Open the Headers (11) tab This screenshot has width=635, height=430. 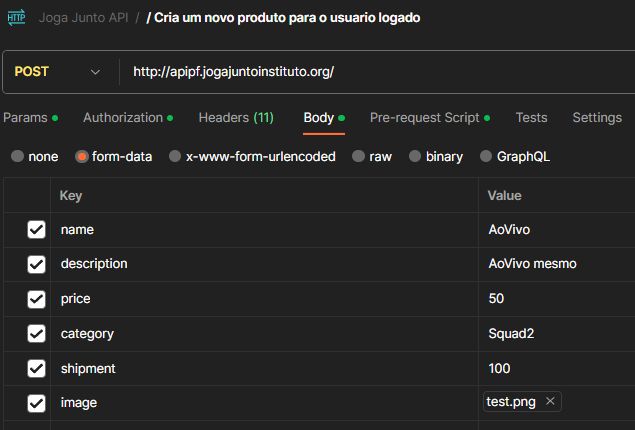(x=236, y=118)
